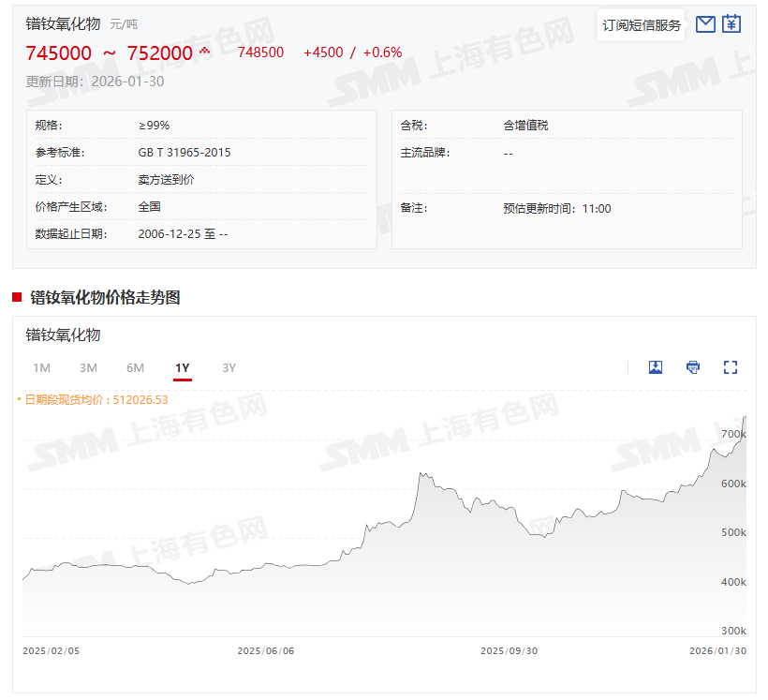768x700 pixels.
Task: Click the 2026/01/30 end date label
Action: 717,650
